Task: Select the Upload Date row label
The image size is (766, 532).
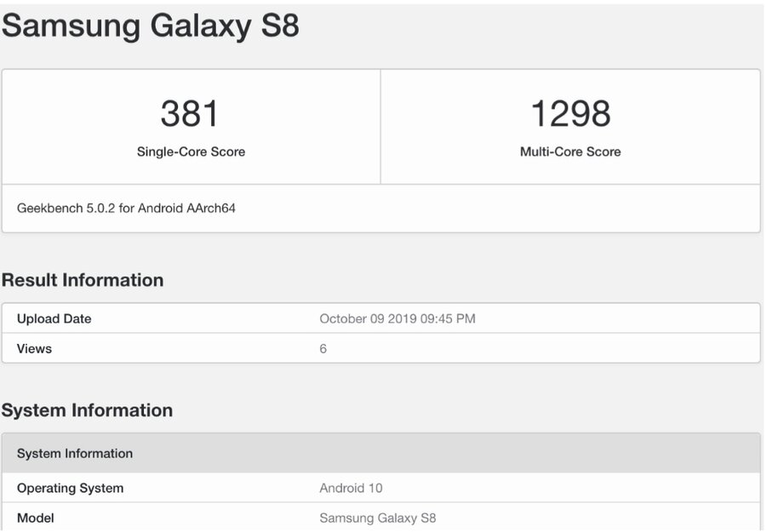Action: 54,318
